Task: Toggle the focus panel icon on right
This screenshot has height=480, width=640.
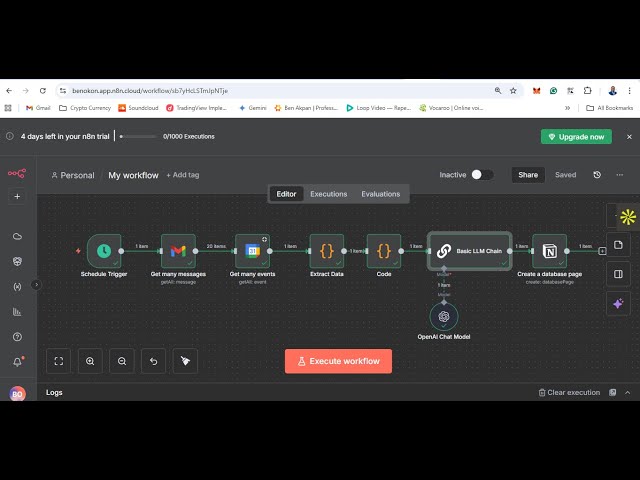Action: click(x=618, y=274)
